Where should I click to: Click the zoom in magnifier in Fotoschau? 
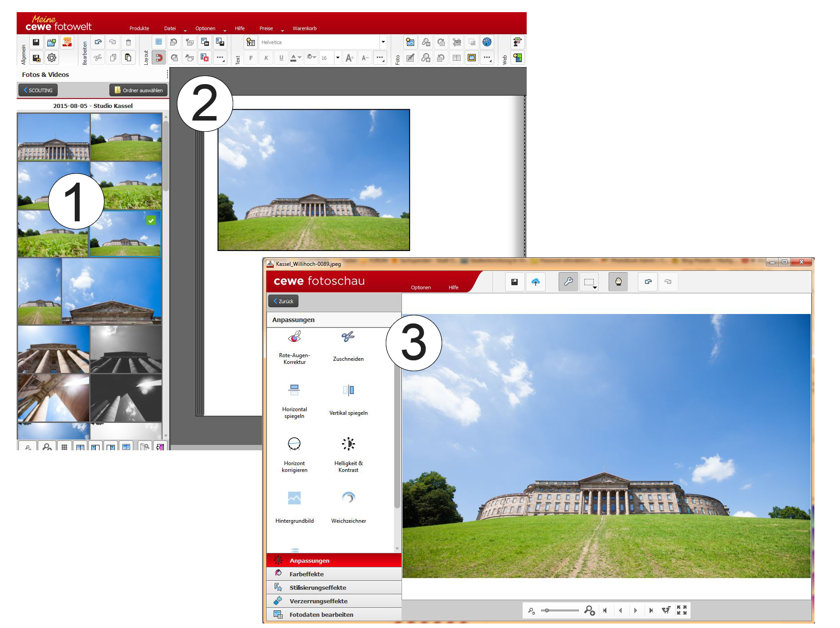coord(589,610)
